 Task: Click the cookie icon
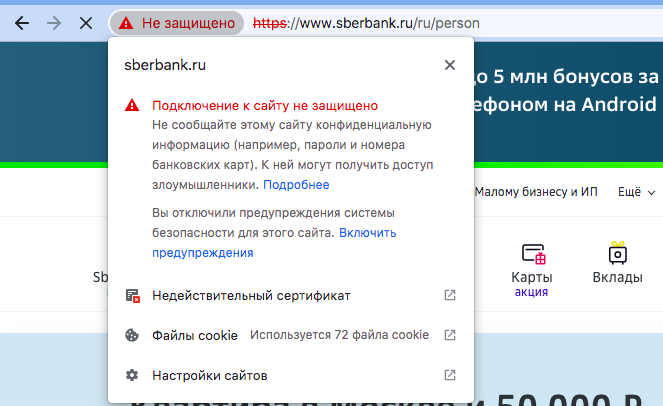pyautogui.click(x=132, y=335)
